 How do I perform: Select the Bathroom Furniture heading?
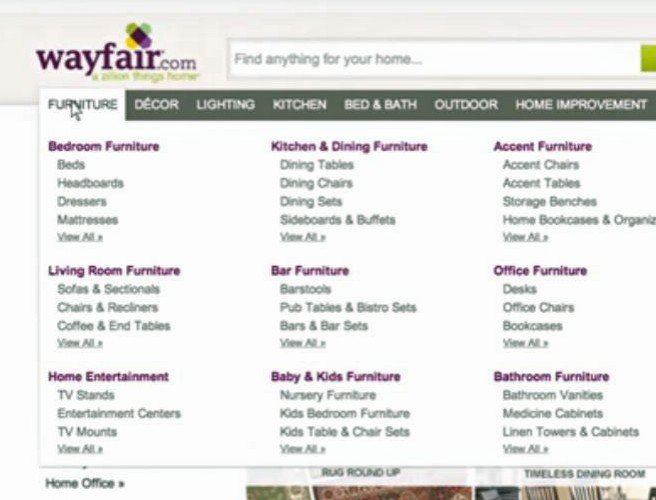coord(551,377)
